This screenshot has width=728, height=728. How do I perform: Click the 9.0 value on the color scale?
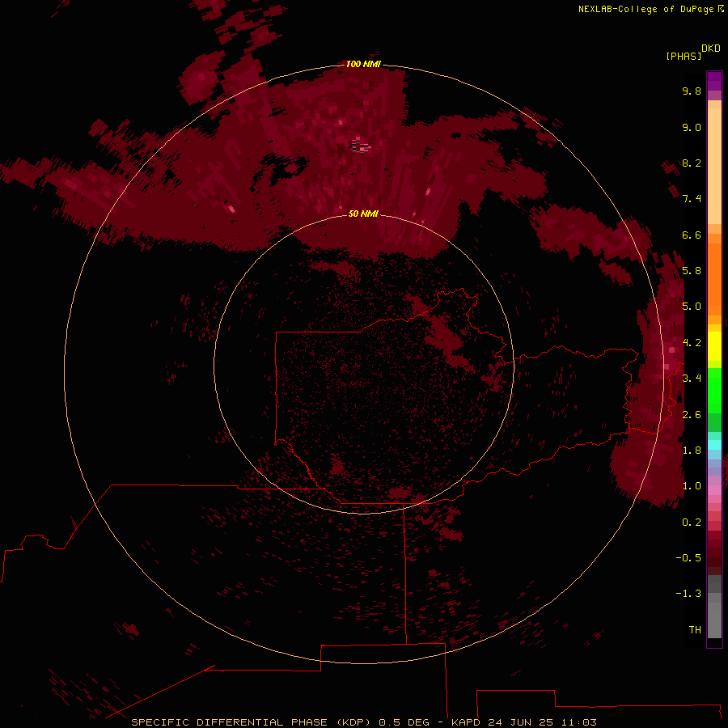pos(692,127)
